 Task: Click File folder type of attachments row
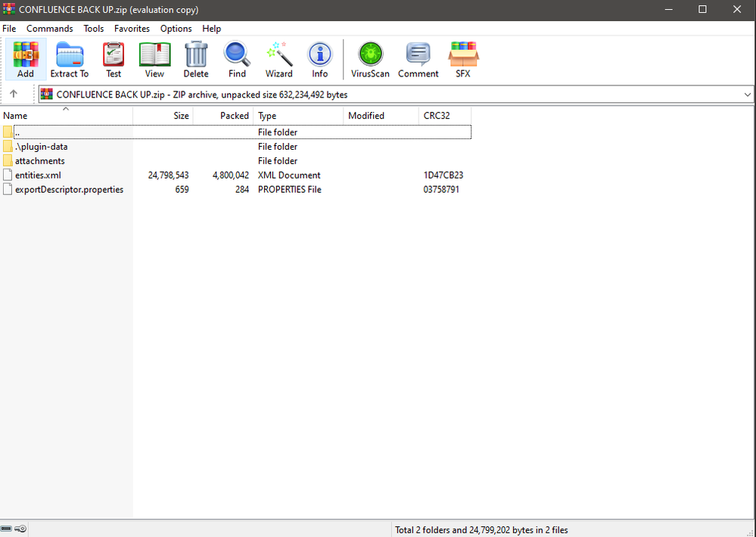pos(278,161)
